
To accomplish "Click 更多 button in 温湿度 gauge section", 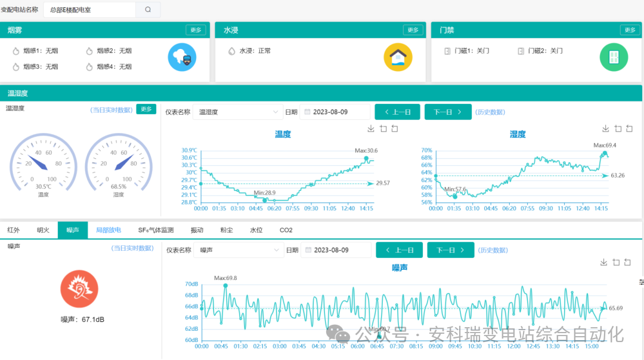I will [146, 109].
